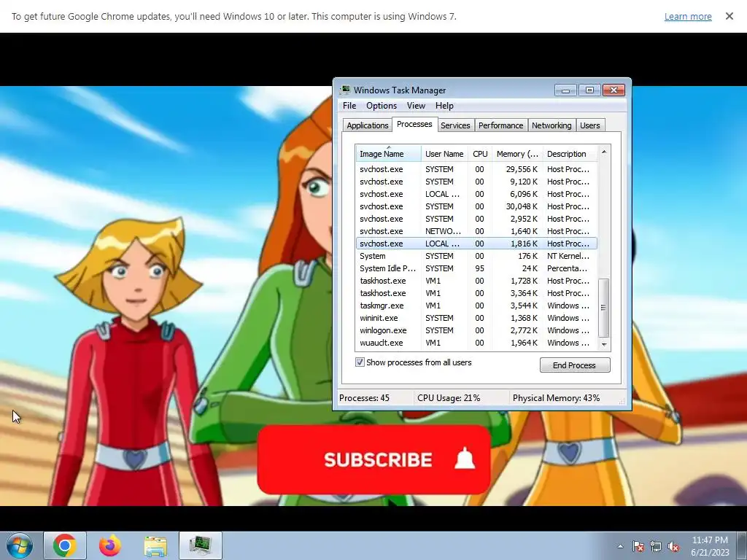Select the System process row
747x560 pixels.
(476, 256)
